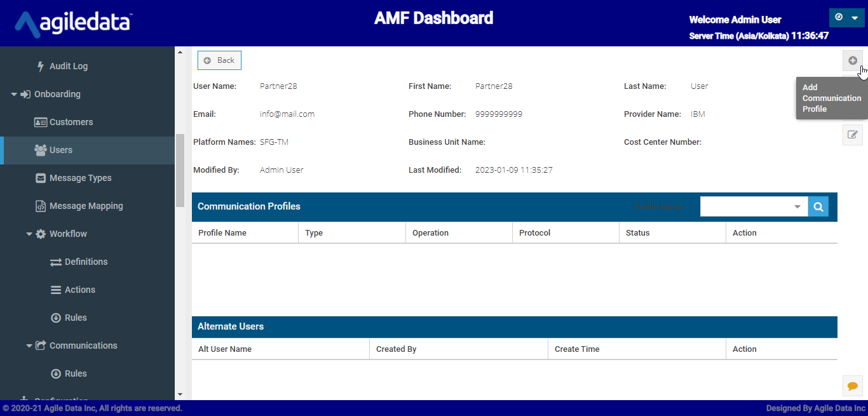
Task: Collapse the Onboarding section
Action: [x=14, y=94]
